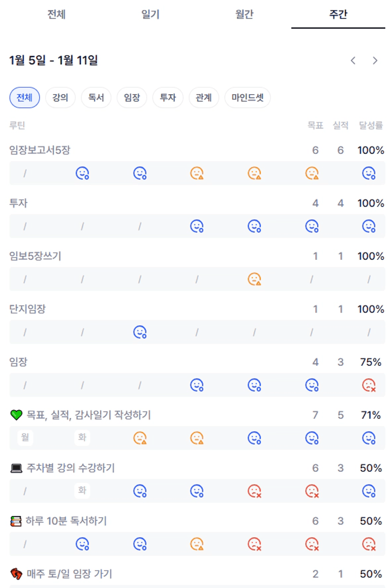Click the orange face in 임보5장쓰기 row
389x588 pixels.
[254, 279]
